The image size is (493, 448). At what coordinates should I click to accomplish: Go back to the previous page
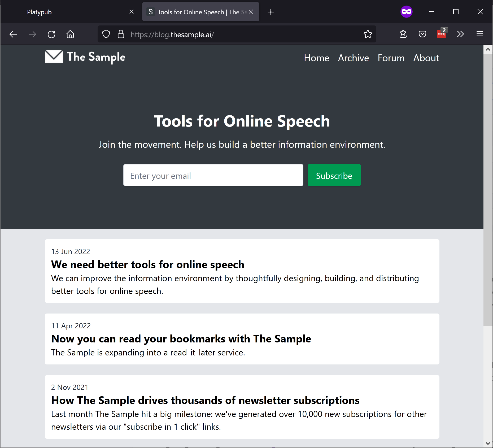[13, 34]
